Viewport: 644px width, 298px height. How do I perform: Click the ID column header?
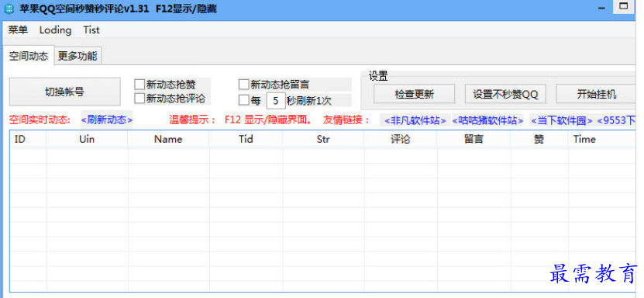[28, 140]
